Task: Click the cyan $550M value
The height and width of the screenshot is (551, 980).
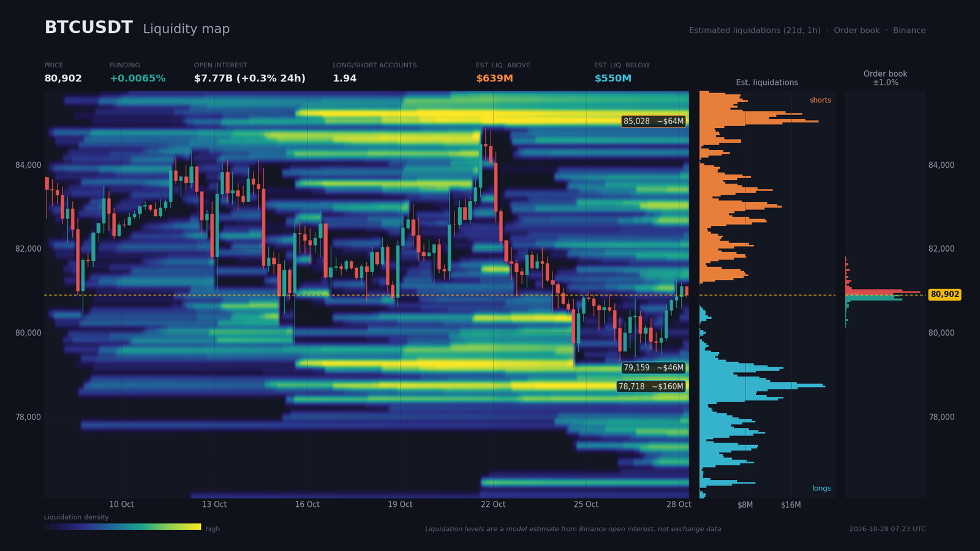Action: point(612,78)
